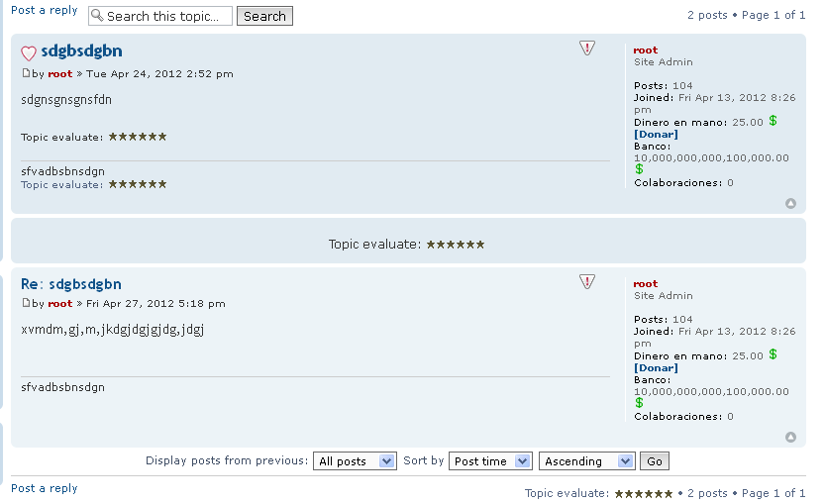Open the 'Re: sdgbsdgbn' reply title link

71,284
